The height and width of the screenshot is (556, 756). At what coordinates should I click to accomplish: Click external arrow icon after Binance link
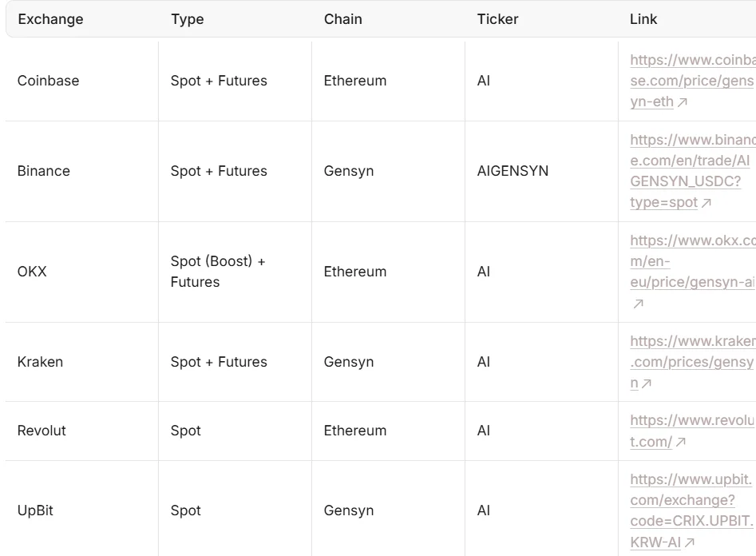pyautogui.click(x=707, y=203)
